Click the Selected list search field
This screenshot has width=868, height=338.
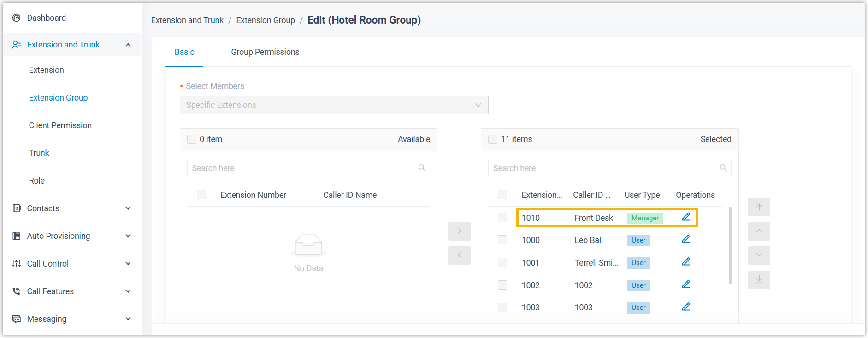click(604, 168)
